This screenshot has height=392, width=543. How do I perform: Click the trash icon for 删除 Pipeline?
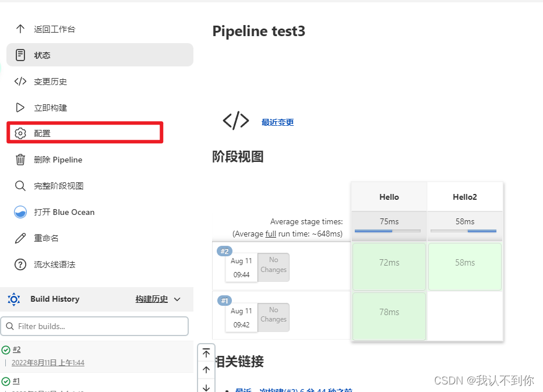(20, 160)
